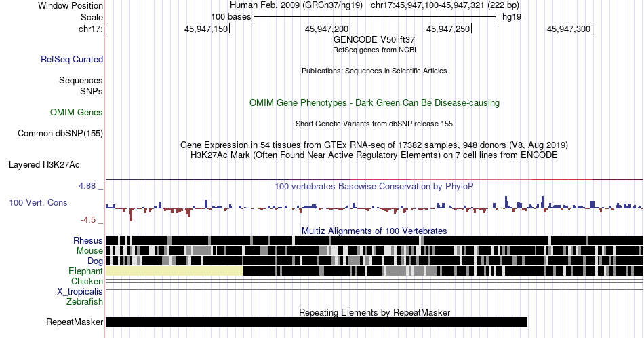Click the 45,947,150 ruler position

coord(206,29)
